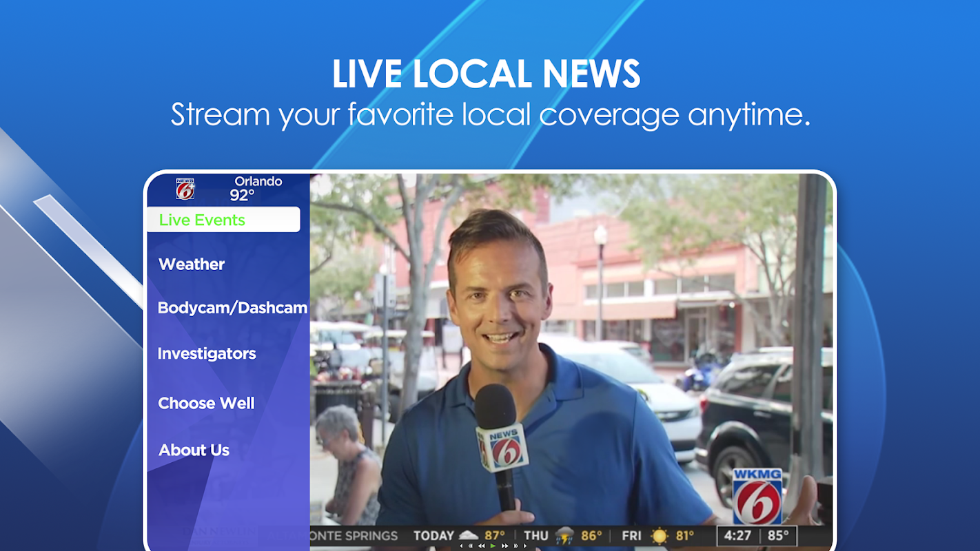Click the TODAY 87° forecast text
Screen dimensions: 980x551
pos(459,535)
